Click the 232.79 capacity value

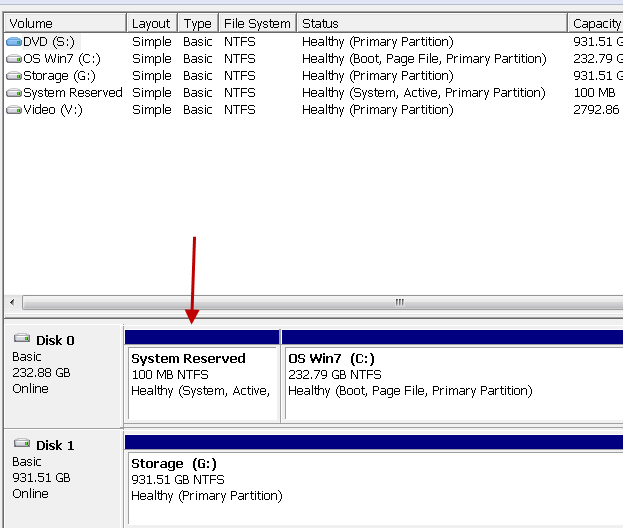pyautogui.click(x=597, y=59)
